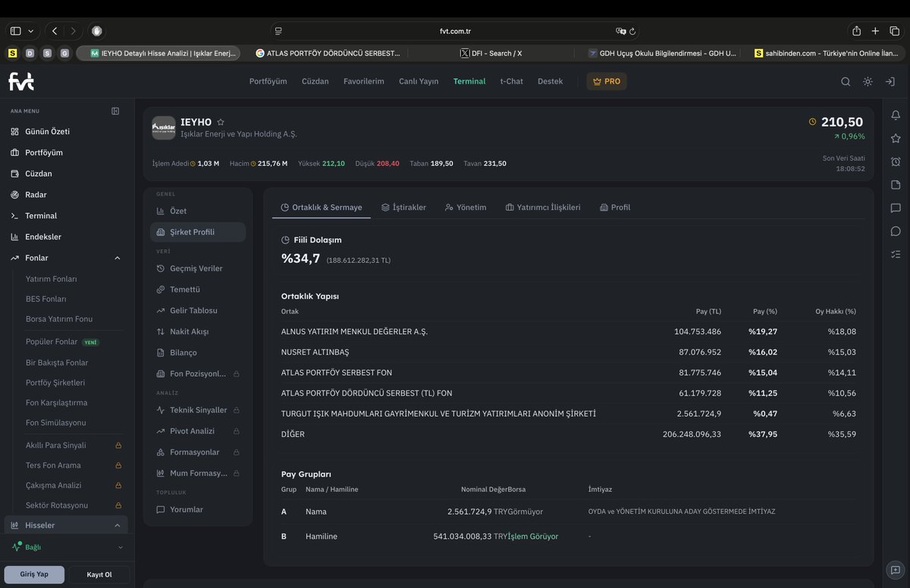The height and width of the screenshot is (588, 910).
Task: Open Yatırım Fonları link
Action: [x=52, y=279]
